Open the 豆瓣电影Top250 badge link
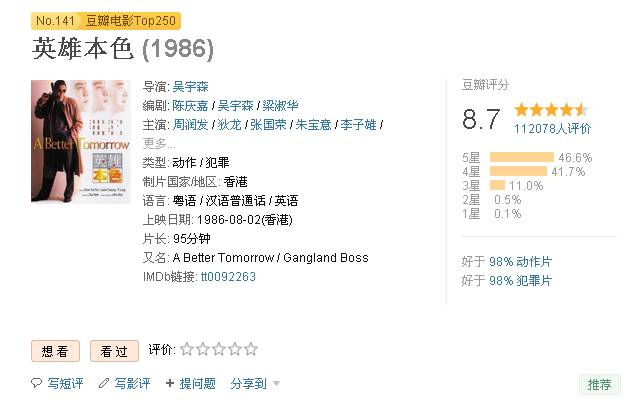This screenshot has height=410, width=630. [x=131, y=20]
